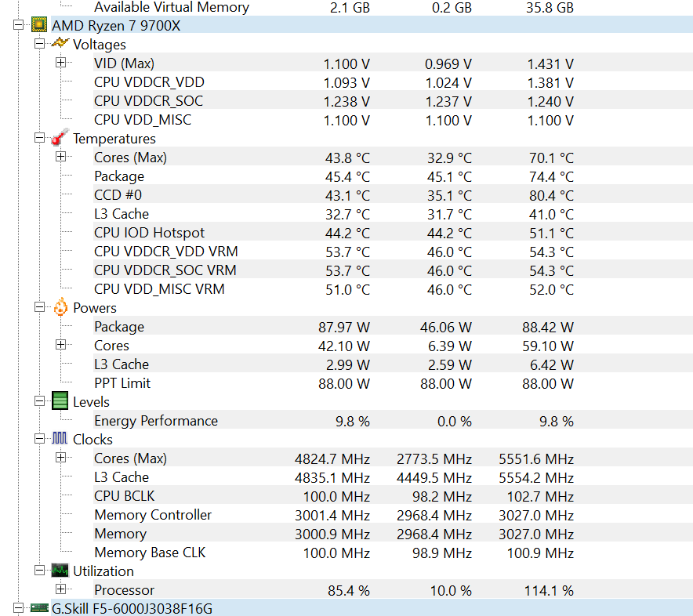
Task: Select the Utilization group label
Action: [103, 571]
